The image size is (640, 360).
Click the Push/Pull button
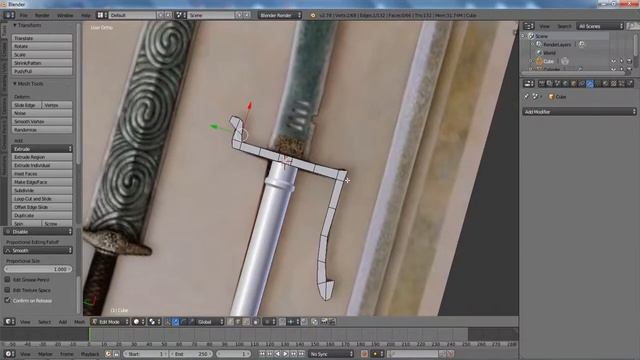pyautogui.click(x=42, y=71)
